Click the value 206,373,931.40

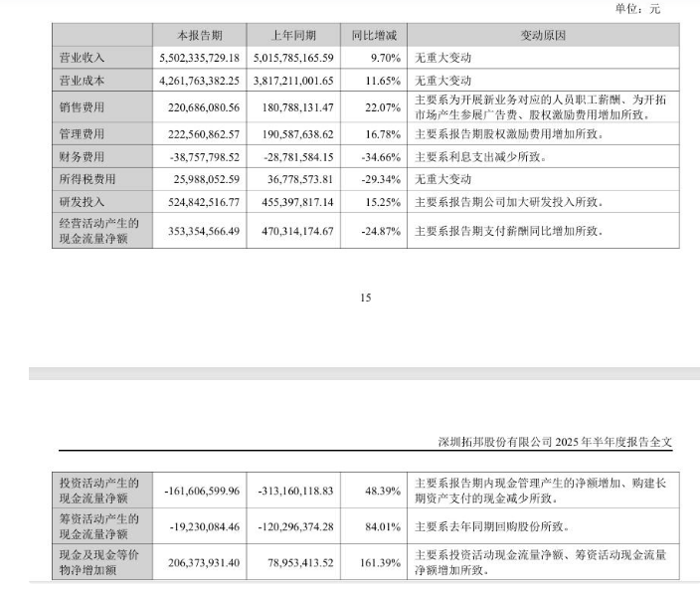point(204,563)
